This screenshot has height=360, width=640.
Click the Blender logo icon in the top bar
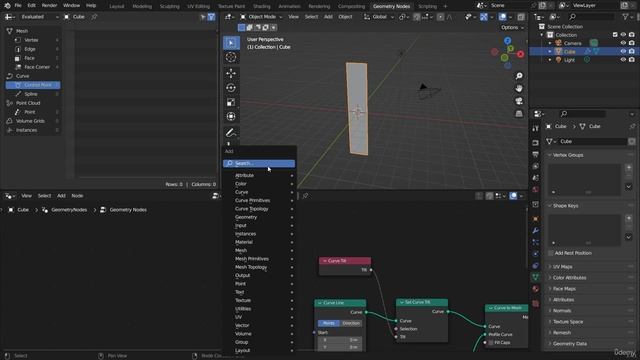7,6
